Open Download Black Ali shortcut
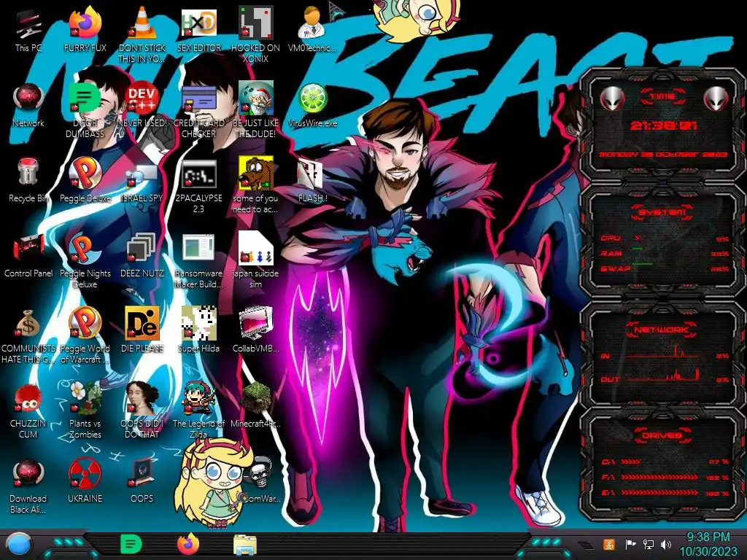 pyautogui.click(x=28, y=473)
